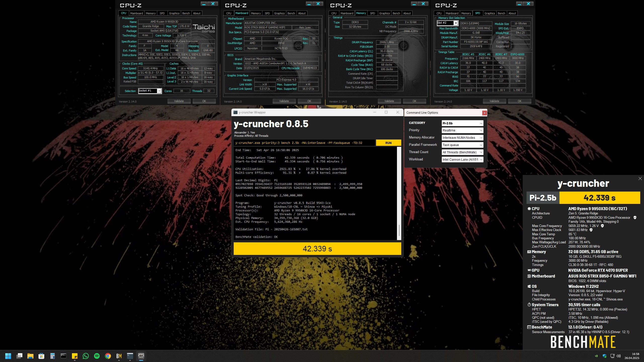
Task: Select CPU tab in fourth CPU-Z window
Action: [x=439, y=13]
